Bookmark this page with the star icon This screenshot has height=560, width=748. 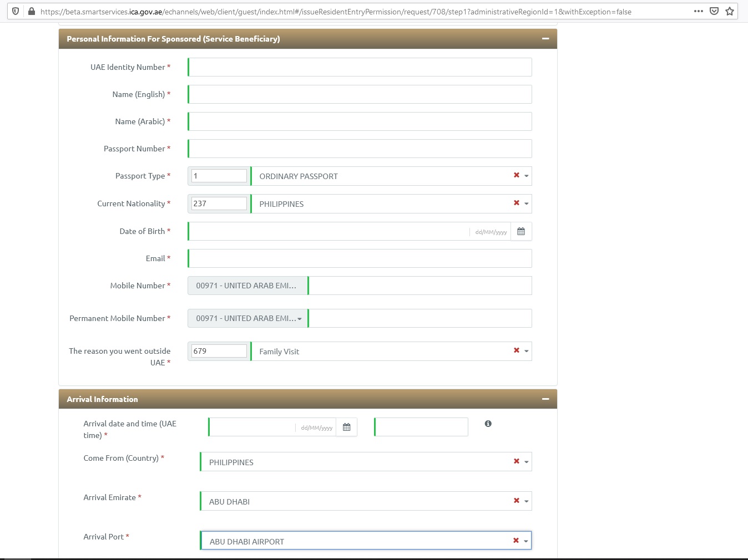(x=729, y=11)
